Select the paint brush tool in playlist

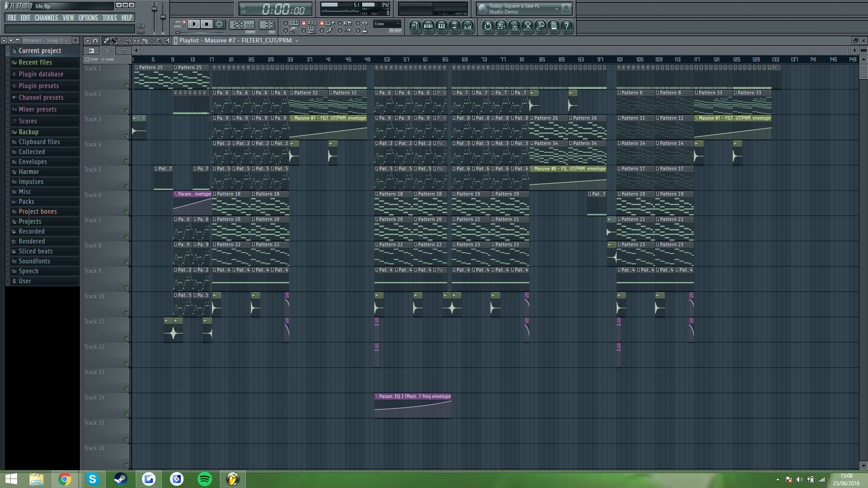point(113,41)
